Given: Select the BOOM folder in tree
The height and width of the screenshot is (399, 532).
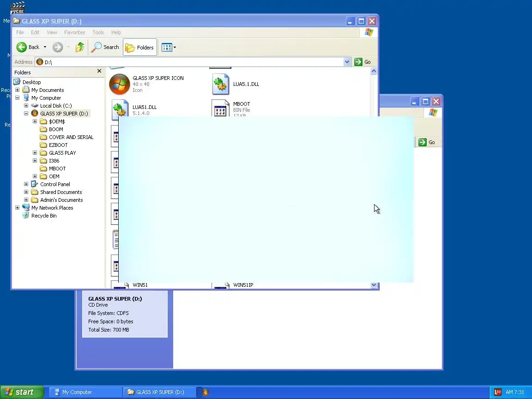Looking at the screenshot, I should pyautogui.click(x=55, y=129).
